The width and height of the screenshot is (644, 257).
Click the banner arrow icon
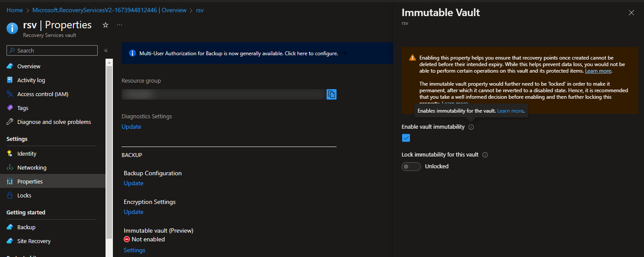[x=344, y=53]
